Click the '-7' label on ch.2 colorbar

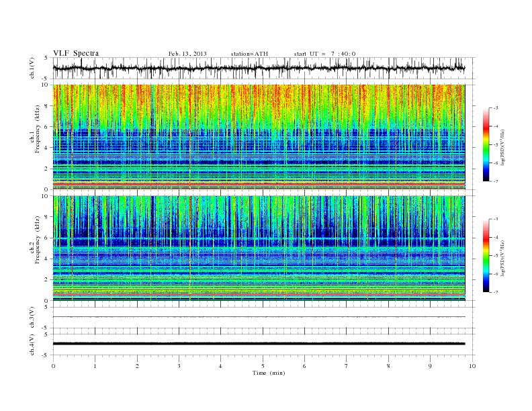[496, 292]
